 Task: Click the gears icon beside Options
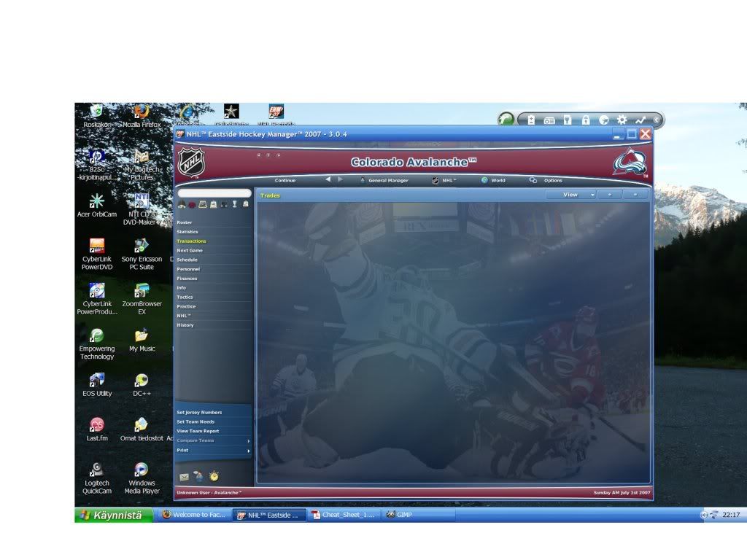pyautogui.click(x=533, y=181)
